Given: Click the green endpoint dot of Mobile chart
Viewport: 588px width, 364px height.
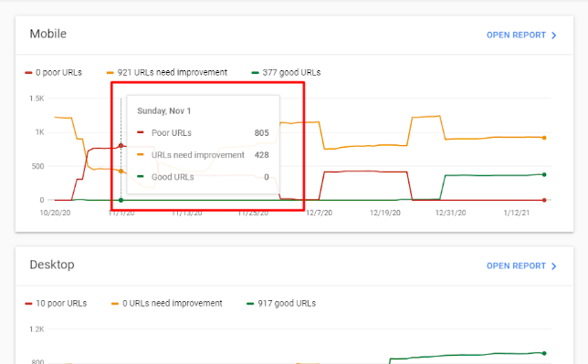Looking at the screenshot, I should click(x=544, y=174).
